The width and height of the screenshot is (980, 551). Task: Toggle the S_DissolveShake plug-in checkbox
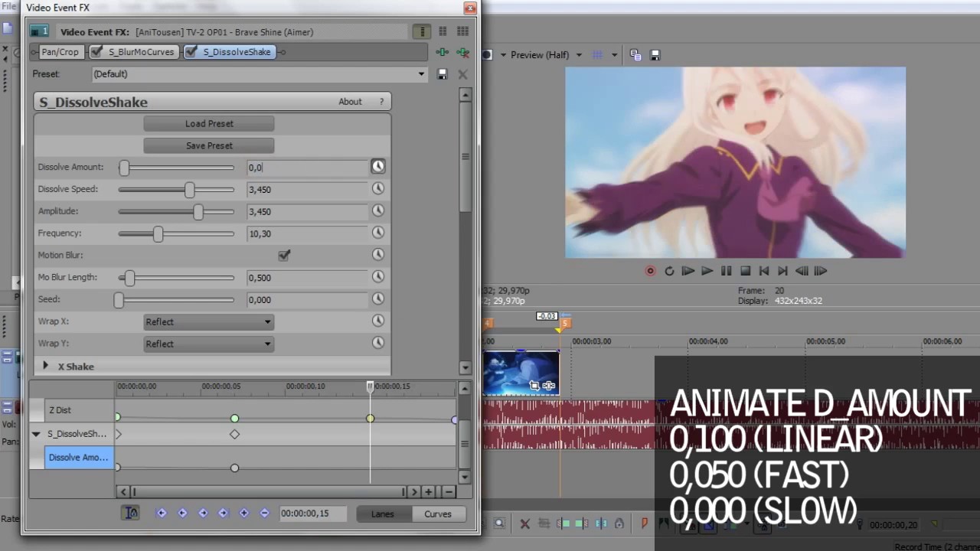(191, 52)
